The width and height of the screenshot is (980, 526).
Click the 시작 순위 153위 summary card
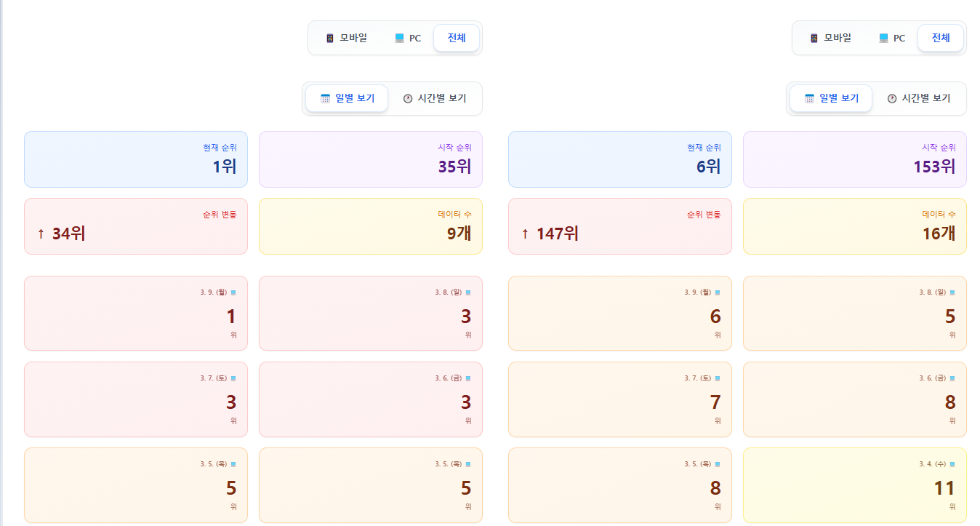click(x=854, y=159)
